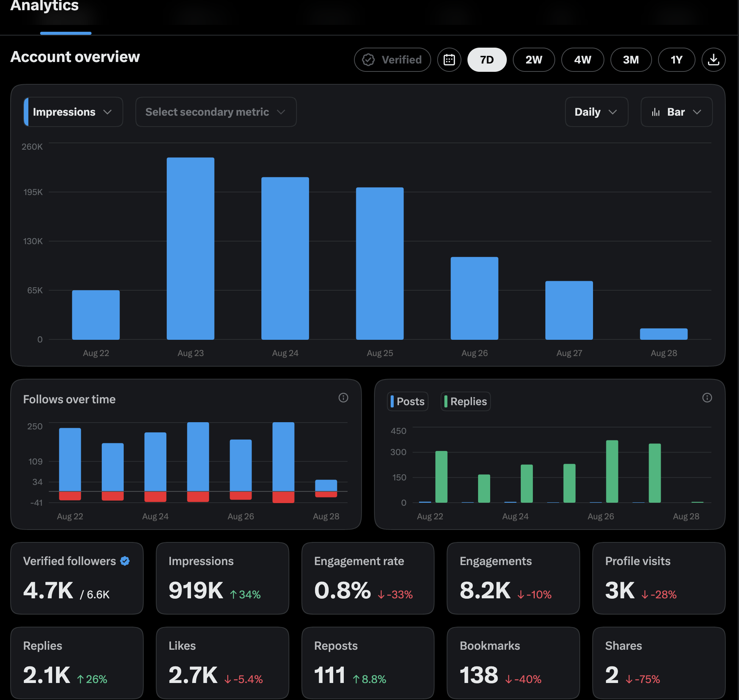Toggle Posts series in chart legend
The image size is (739, 700).
407,401
